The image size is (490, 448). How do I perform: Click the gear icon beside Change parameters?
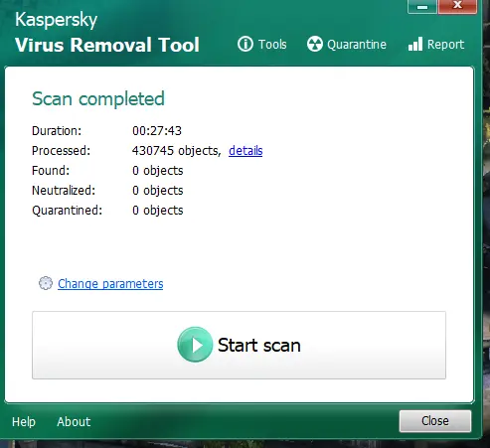[46, 283]
